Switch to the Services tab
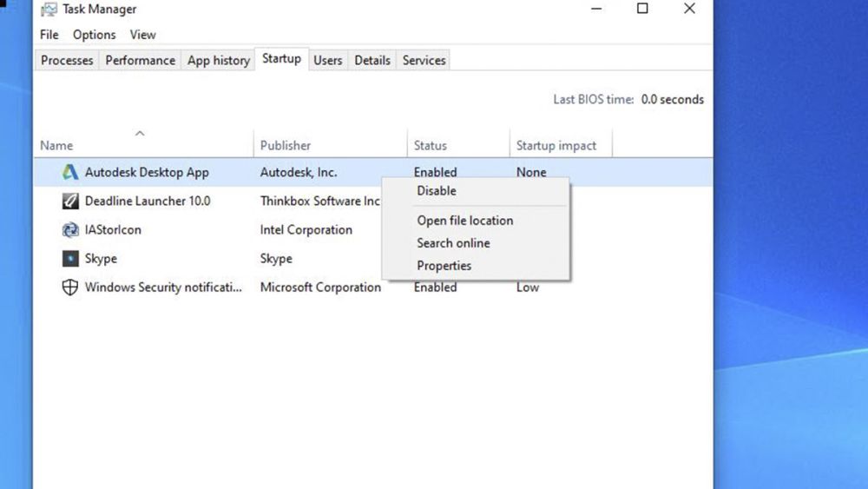The width and height of the screenshot is (868, 489). click(x=424, y=60)
